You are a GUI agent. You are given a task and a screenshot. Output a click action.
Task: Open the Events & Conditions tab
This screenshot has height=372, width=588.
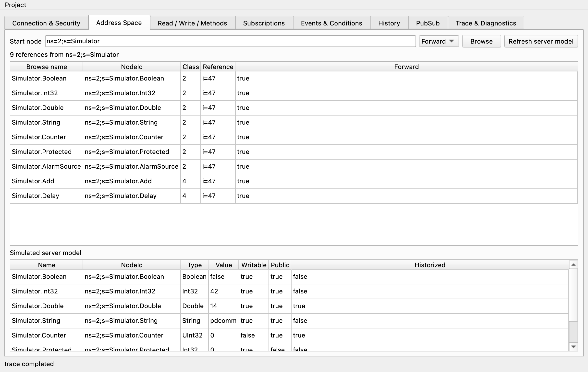click(331, 23)
